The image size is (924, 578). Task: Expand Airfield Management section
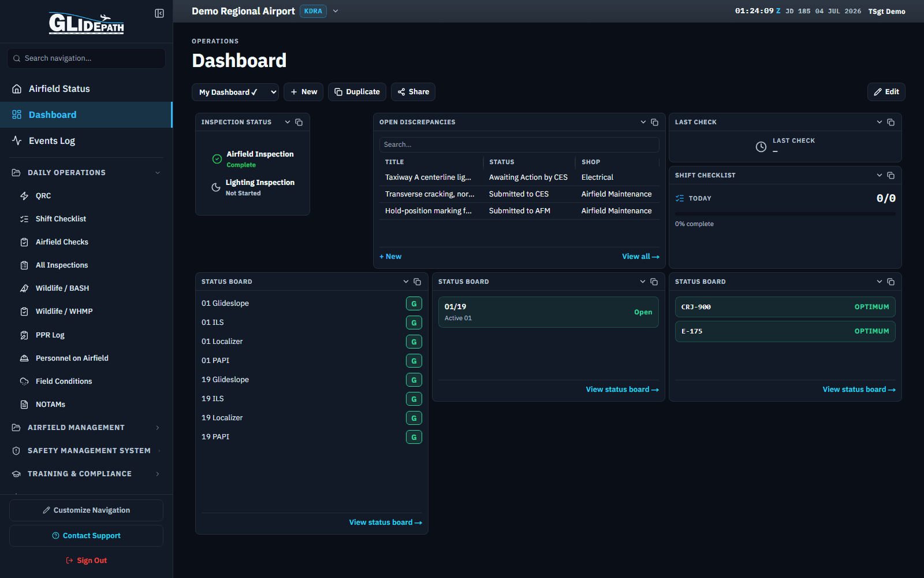pos(86,427)
